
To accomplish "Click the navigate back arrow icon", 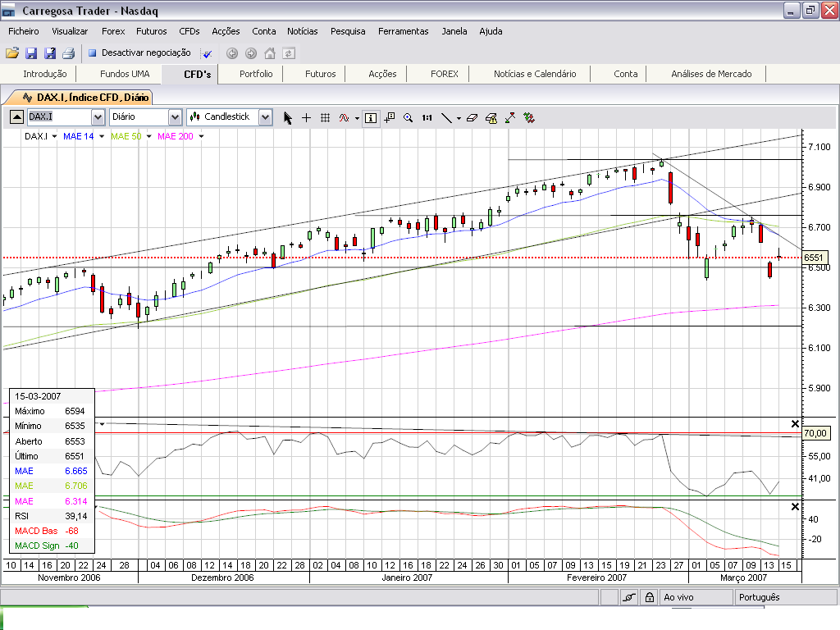I will point(232,53).
